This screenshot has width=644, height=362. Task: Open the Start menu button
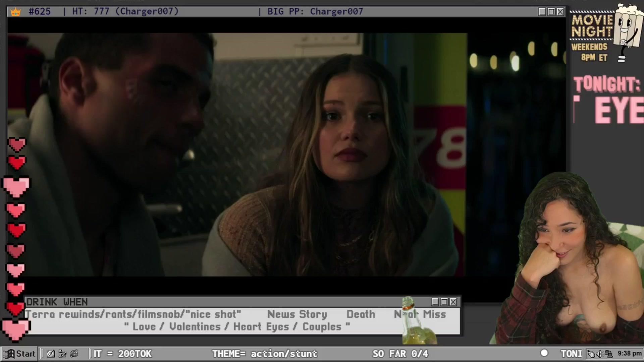pyautogui.click(x=20, y=354)
